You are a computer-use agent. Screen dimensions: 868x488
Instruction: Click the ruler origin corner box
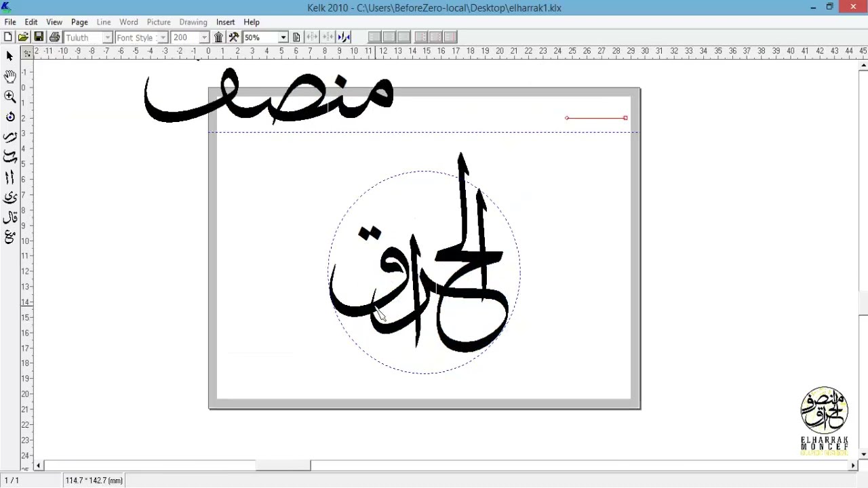click(x=27, y=52)
